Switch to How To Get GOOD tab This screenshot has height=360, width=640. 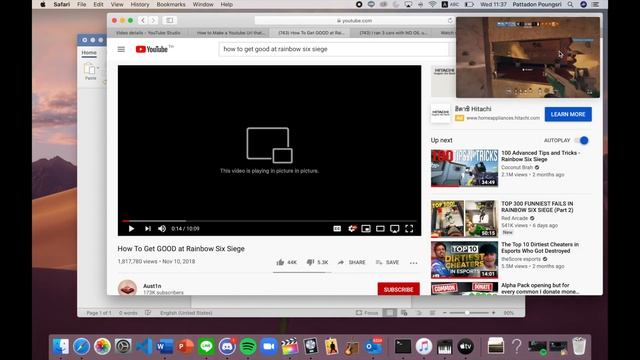tap(312, 33)
